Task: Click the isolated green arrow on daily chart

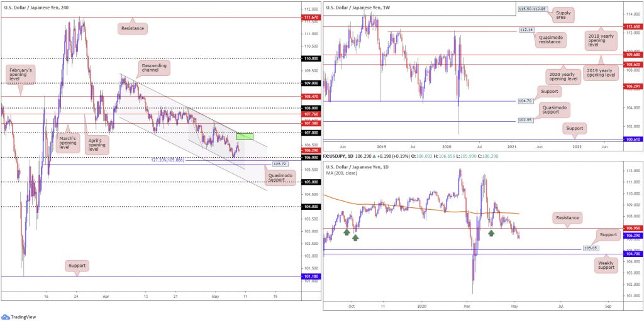Action: coord(491,233)
